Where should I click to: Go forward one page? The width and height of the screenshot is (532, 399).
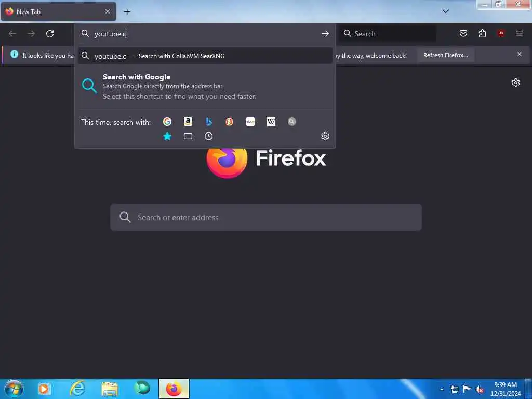tap(31, 34)
